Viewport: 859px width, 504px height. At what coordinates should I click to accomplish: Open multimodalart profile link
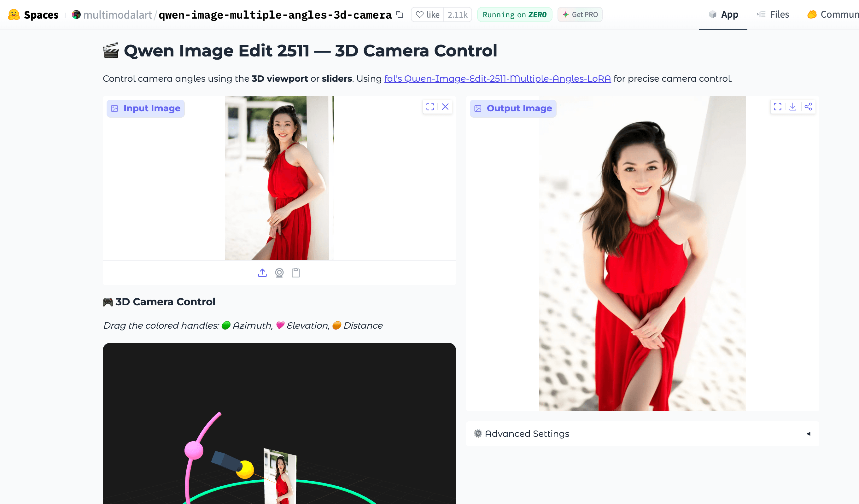(x=118, y=15)
